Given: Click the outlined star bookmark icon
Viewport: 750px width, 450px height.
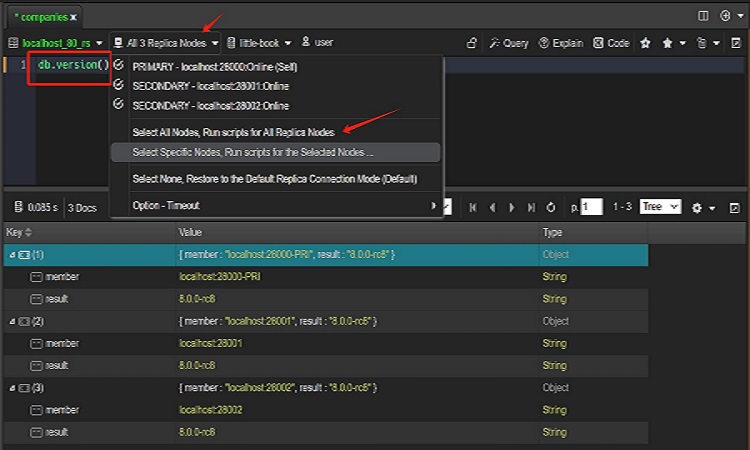Looking at the screenshot, I should 645,43.
